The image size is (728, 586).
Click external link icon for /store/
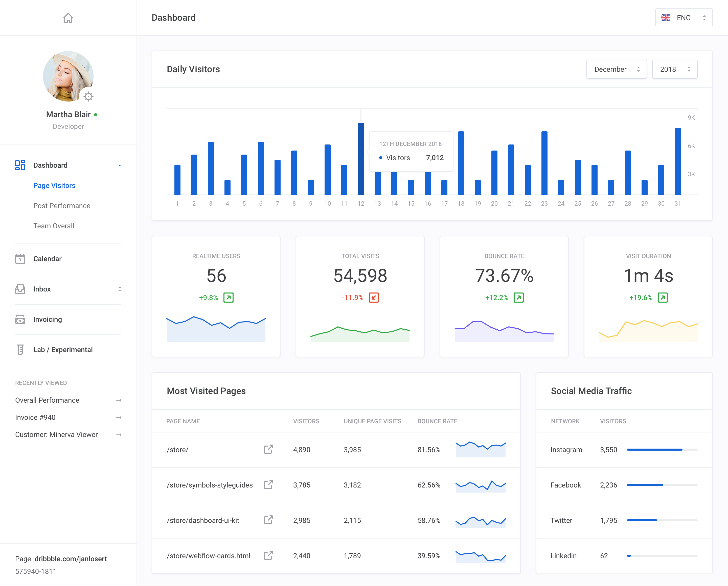(269, 449)
